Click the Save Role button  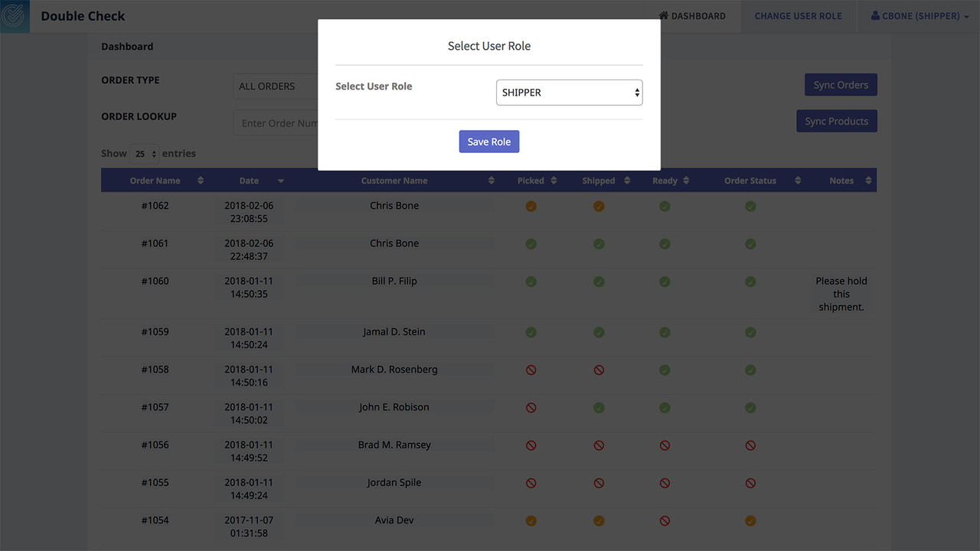tap(488, 141)
